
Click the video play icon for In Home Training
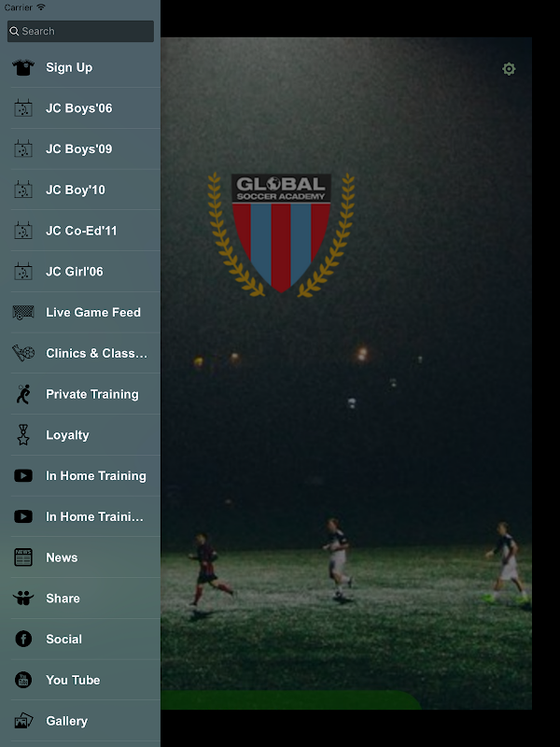click(22, 475)
